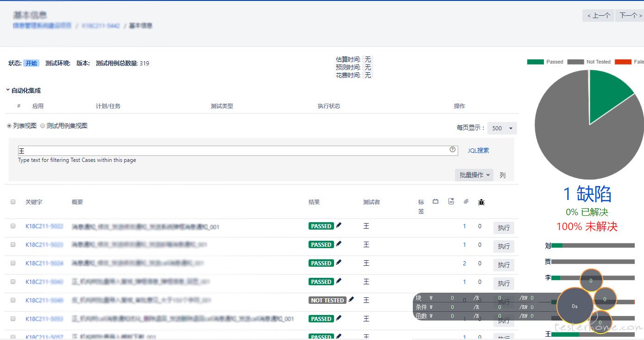The image size is (644, 340).
Task: Click the component icon next to 标签 header
Action: coord(436,202)
